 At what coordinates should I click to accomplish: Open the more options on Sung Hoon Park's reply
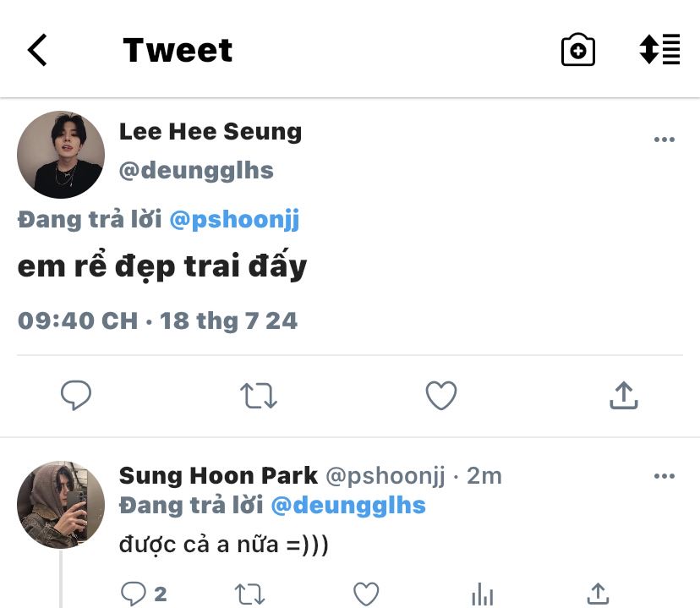[x=664, y=476]
